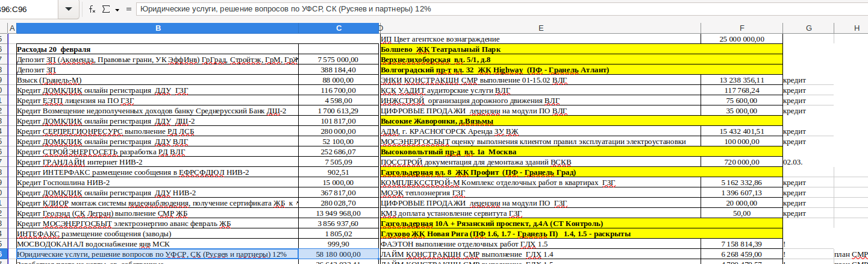Viewport: 868px width, 264px height.
Task: Click 'Волгоградский пр-т вл. 32 ЖК Highway' header
Action: [x=581, y=70]
